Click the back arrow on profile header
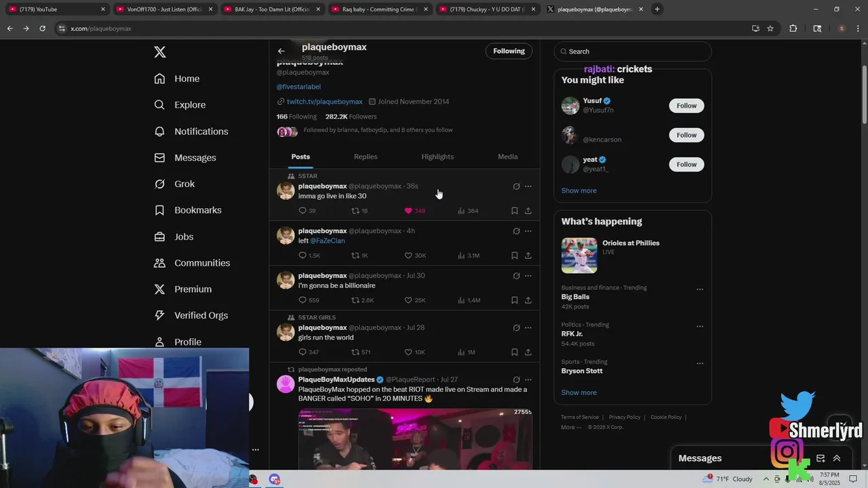The width and height of the screenshot is (868, 488). point(281,51)
